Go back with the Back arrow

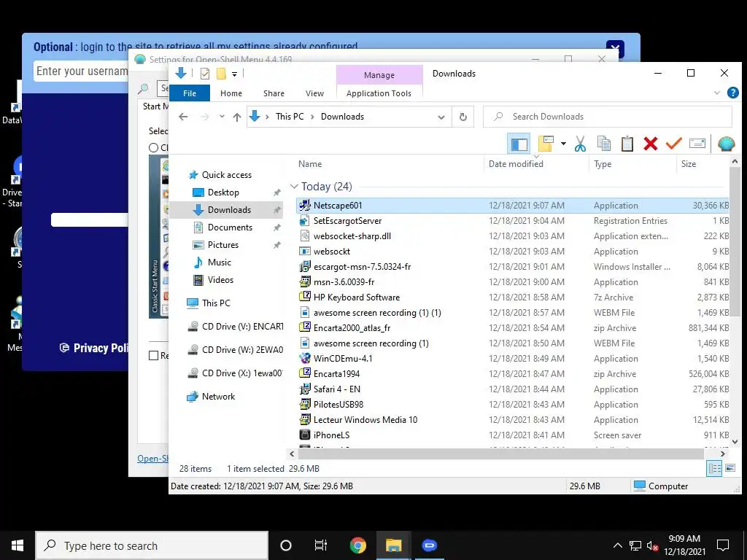pyautogui.click(x=183, y=117)
